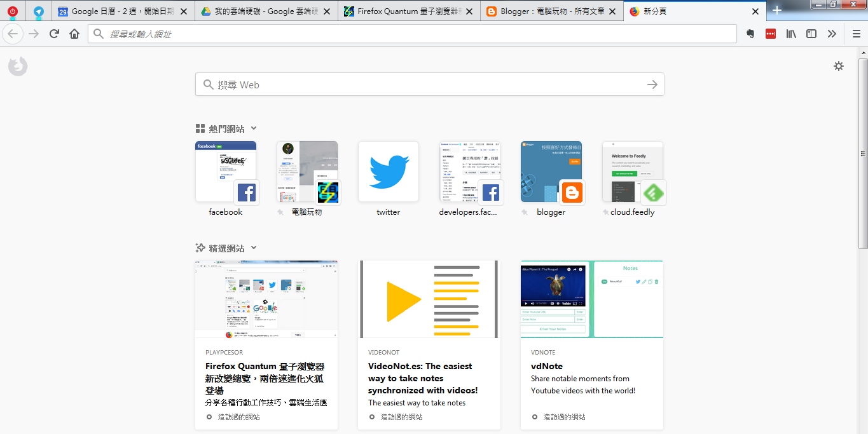Close the Google 日曆 tab
Image resolution: width=868 pixels, height=434 pixels.
pyautogui.click(x=184, y=11)
